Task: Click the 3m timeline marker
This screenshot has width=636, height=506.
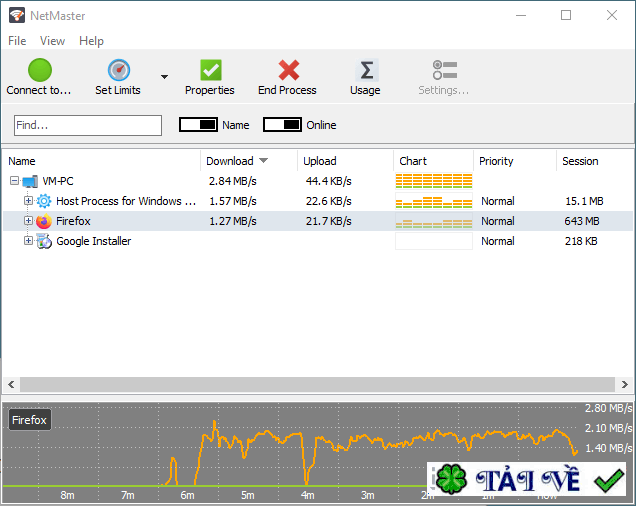Action: click(x=367, y=495)
